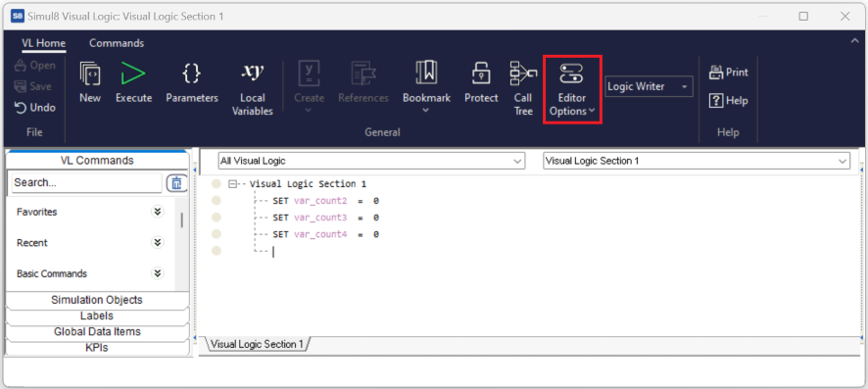Collapse the ribbon with top-right chevron
868x389 pixels.
point(853,40)
